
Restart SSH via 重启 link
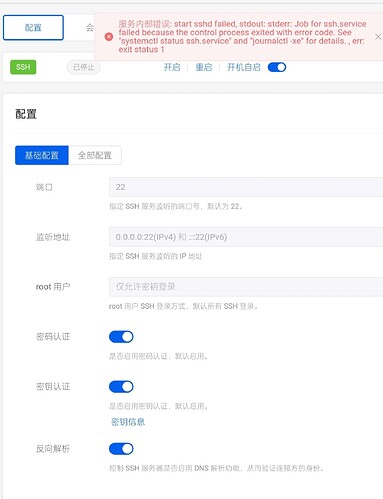click(x=204, y=67)
